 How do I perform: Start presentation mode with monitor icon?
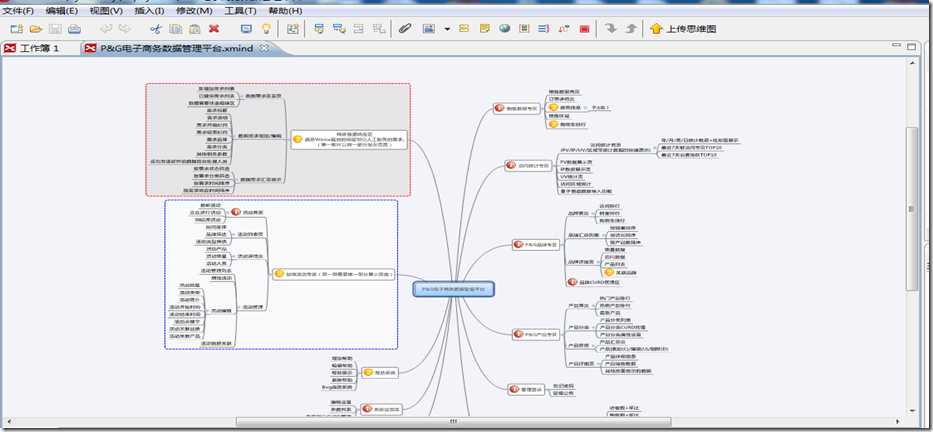pyautogui.click(x=246, y=29)
